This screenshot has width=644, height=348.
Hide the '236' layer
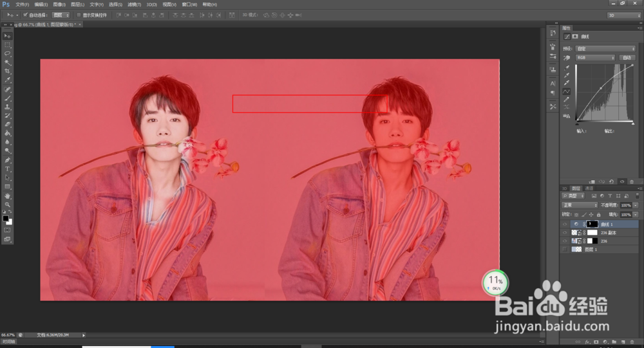tap(565, 241)
